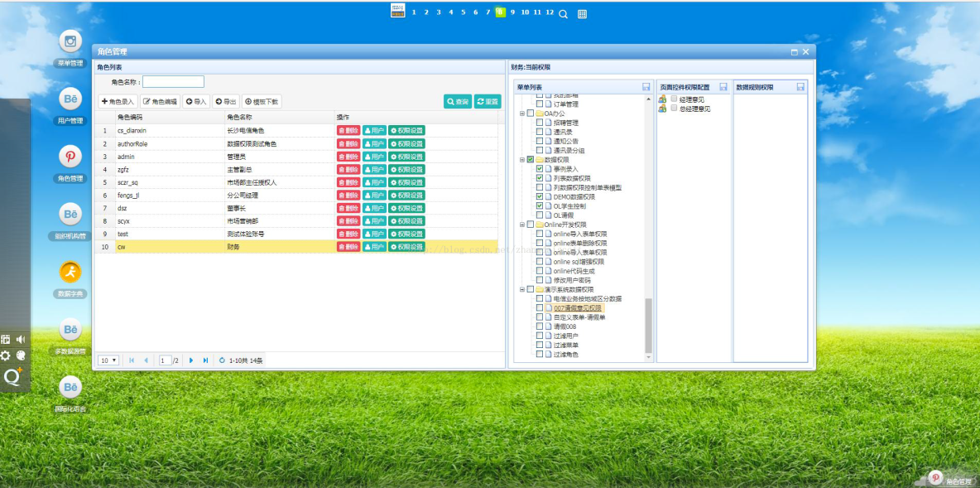This screenshot has width=980, height=488.
Task: Go to first page in role list pager
Action: pyautogui.click(x=132, y=360)
